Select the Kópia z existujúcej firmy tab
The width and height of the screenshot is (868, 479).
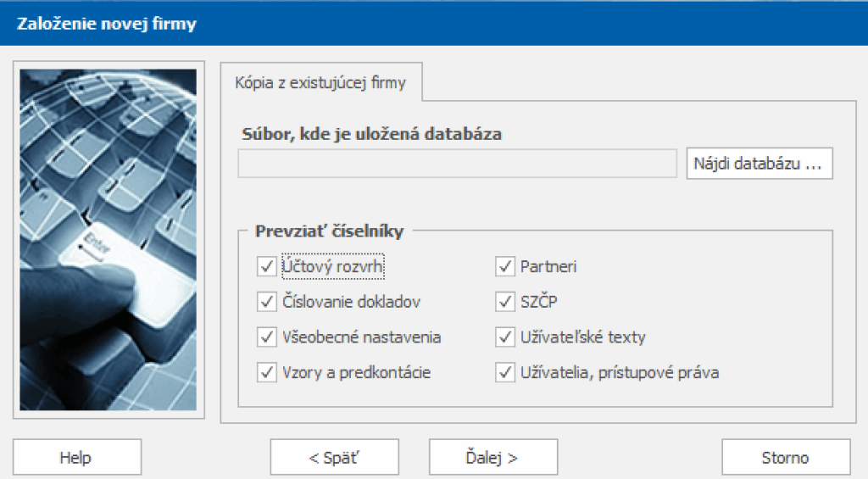[x=320, y=83]
